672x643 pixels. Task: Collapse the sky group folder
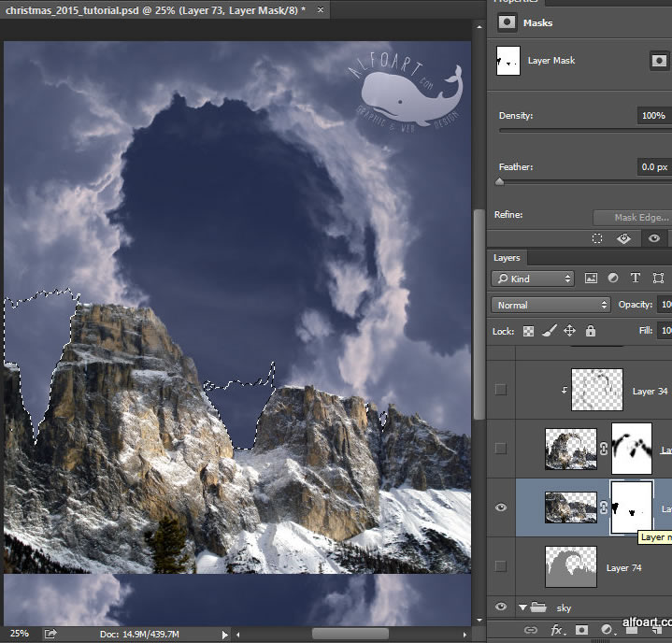522,607
